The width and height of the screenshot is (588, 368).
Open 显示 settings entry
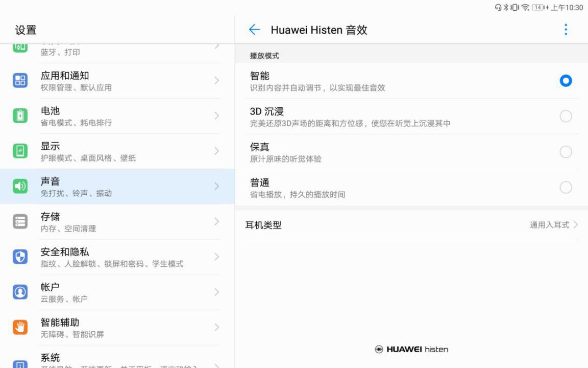click(117, 151)
